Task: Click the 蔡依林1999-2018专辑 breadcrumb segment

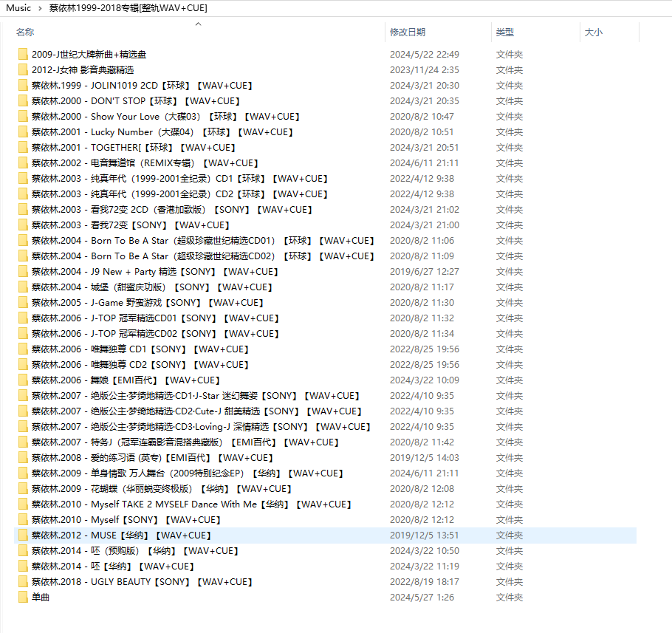Action: (128, 7)
